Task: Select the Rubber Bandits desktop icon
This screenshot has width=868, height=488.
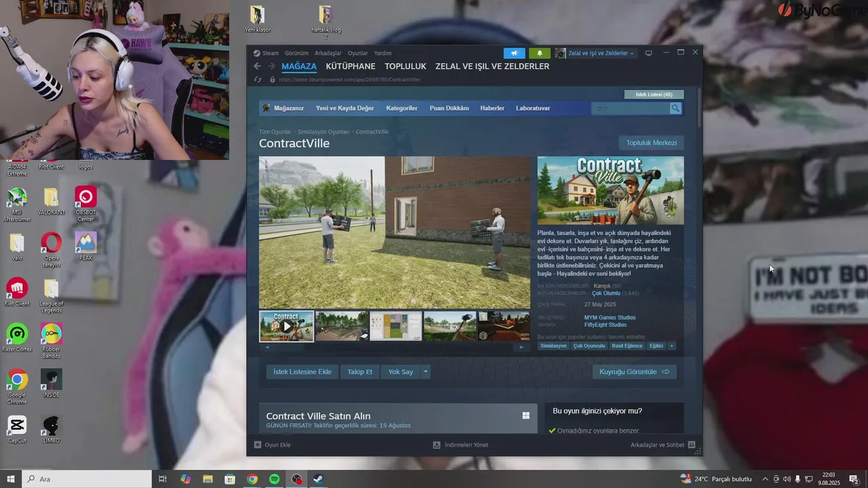Action: [x=52, y=341]
